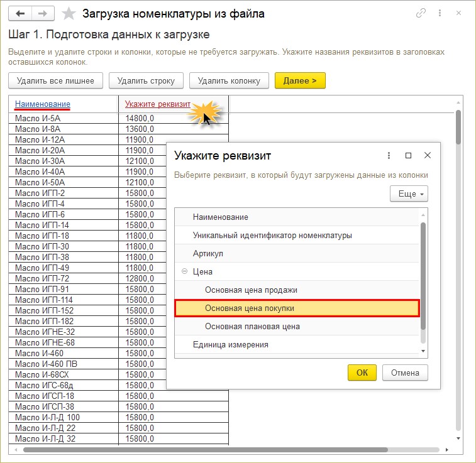Confirm selection with the OK button
Screen dimensions: 476x463
click(362, 373)
